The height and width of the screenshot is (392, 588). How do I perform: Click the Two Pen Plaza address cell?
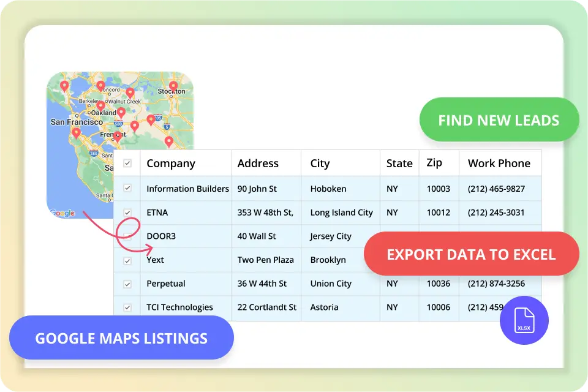pos(265,260)
